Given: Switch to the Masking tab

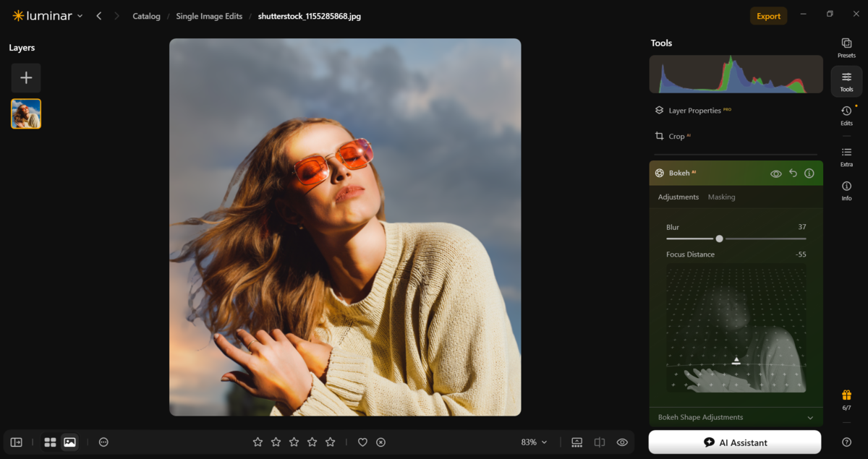Looking at the screenshot, I should pos(721,197).
